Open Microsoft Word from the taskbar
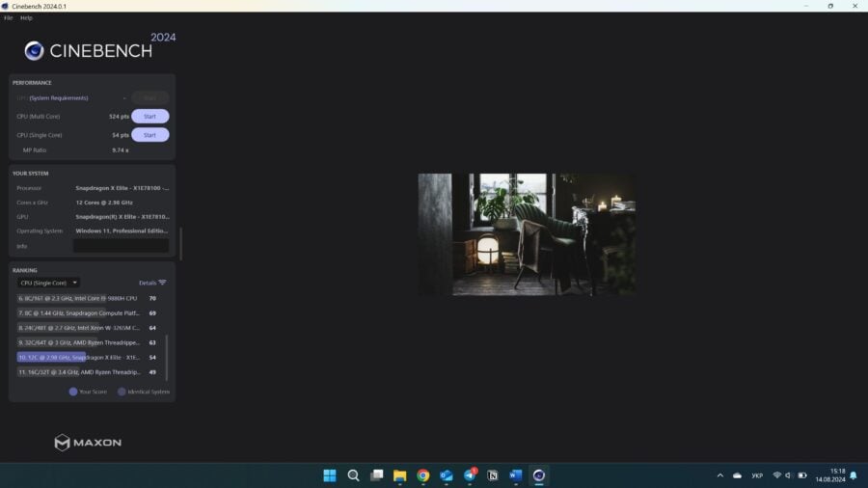The width and height of the screenshot is (868, 488). pyautogui.click(x=516, y=475)
